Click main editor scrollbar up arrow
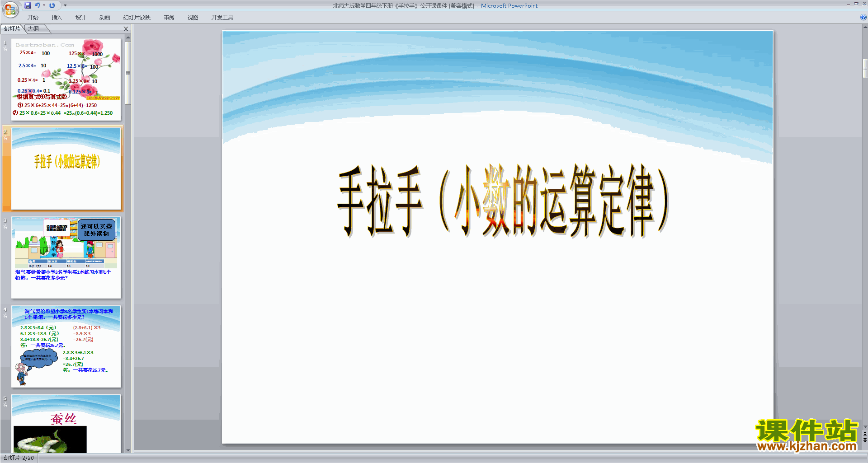Viewport: 868px width, 463px height. click(865, 27)
